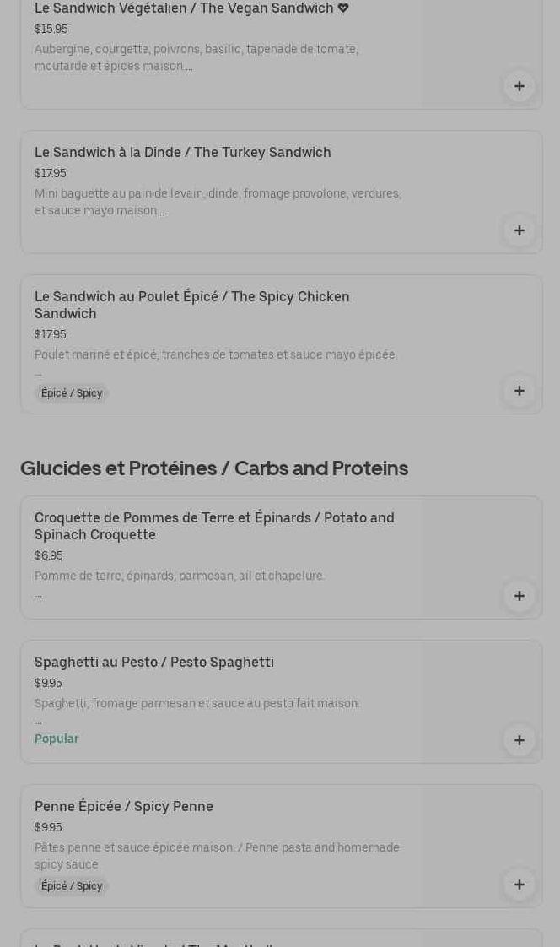560x947 pixels.
Task: Select Penne Épicée / Spicy Penne title
Action: 123,807
